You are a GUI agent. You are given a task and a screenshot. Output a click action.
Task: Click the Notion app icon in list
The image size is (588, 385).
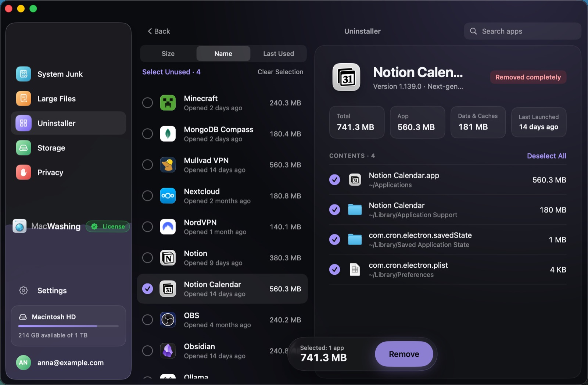(x=168, y=258)
